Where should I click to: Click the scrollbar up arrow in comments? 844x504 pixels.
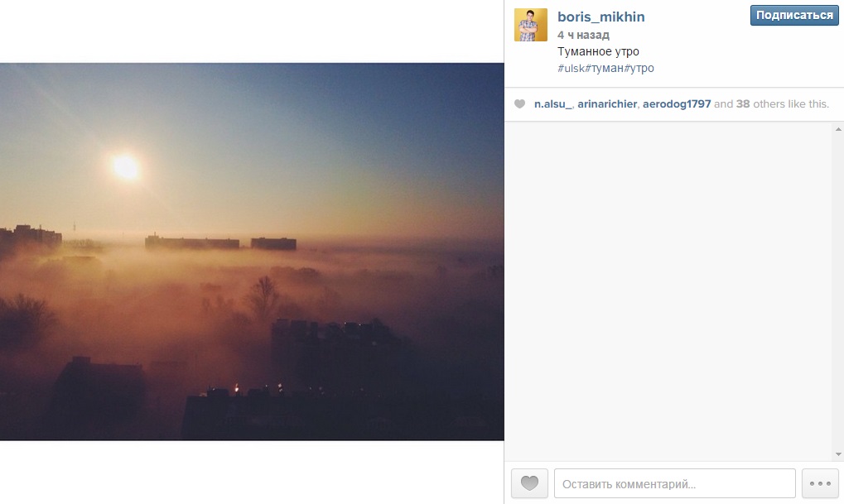point(838,129)
